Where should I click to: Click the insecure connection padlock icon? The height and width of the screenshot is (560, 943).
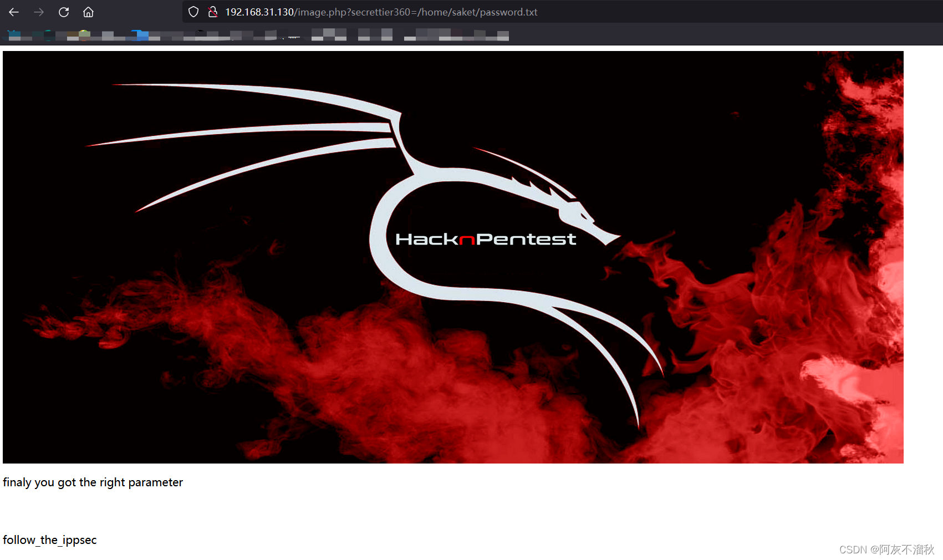pos(212,12)
